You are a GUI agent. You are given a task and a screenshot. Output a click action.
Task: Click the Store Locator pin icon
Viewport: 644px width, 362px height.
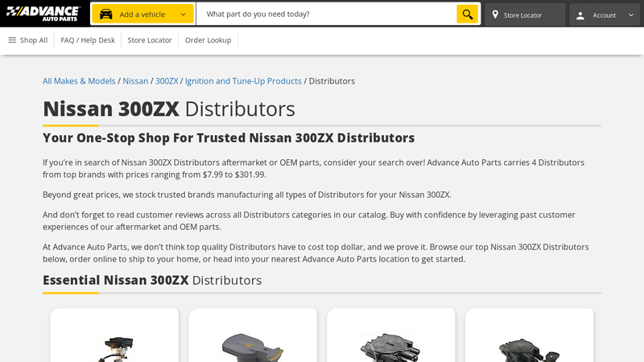click(x=495, y=14)
